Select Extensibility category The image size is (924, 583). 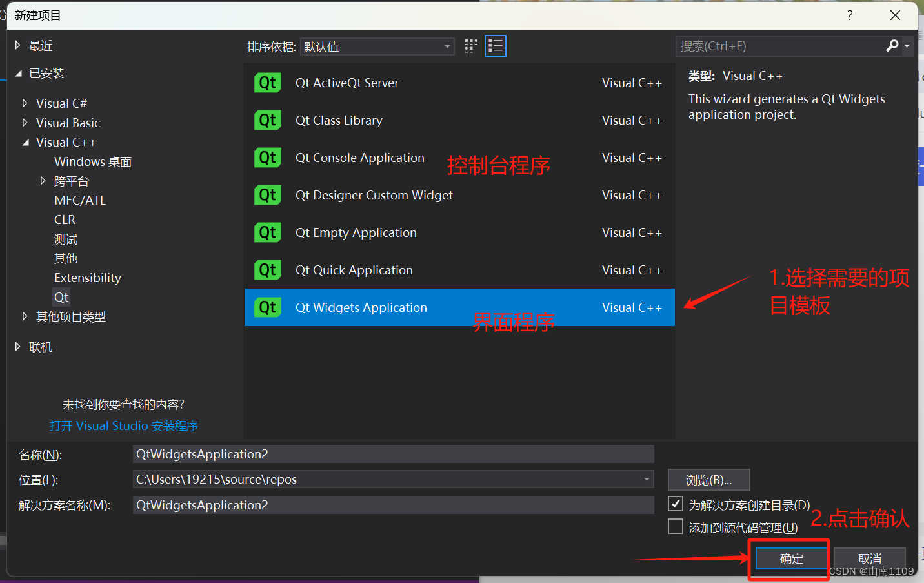tap(88, 278)
